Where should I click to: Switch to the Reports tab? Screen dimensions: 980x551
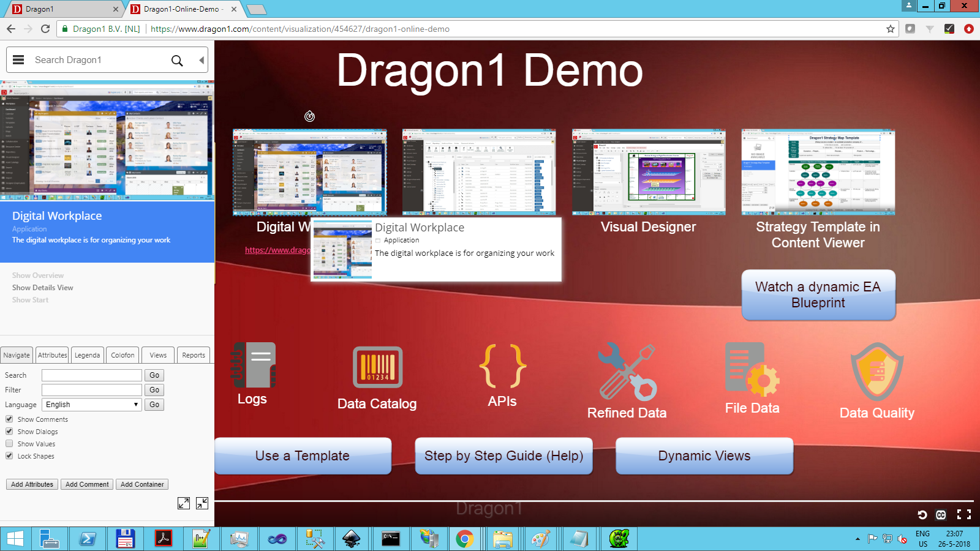(194, 355)
